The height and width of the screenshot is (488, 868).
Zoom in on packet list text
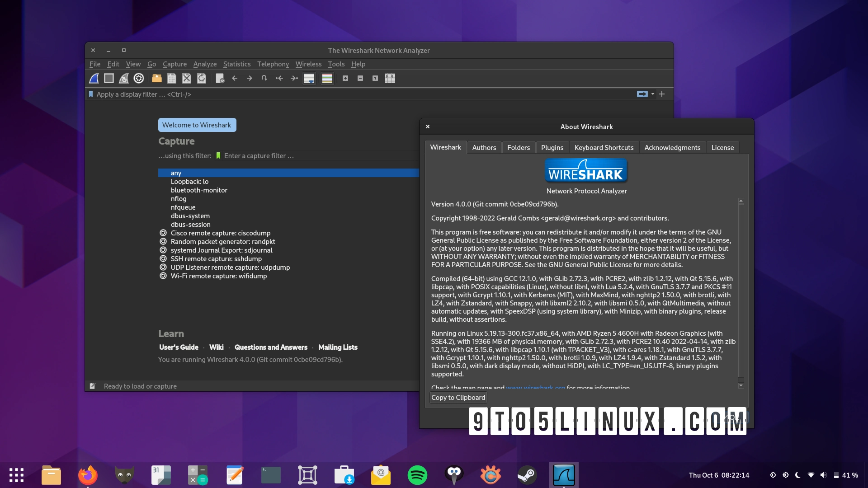pyautogui.click(x=346, y=78)
